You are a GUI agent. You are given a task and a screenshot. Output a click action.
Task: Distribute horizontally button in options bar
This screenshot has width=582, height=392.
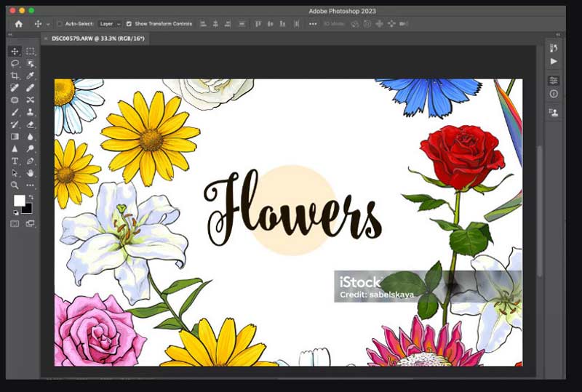(296, 24)
